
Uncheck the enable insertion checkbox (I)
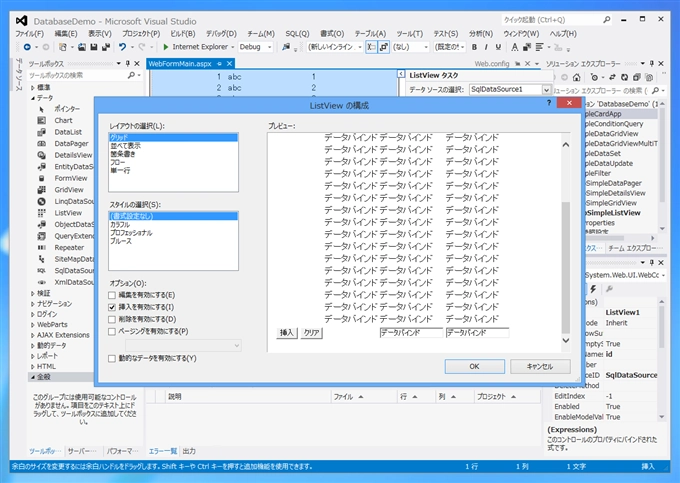point(112,307)
